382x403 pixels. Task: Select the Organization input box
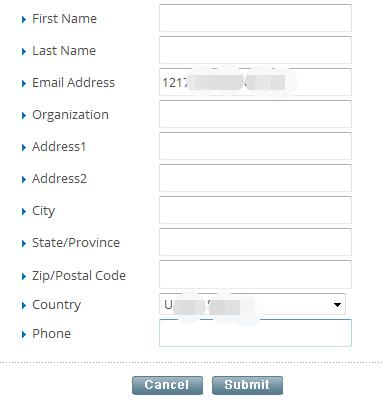click(x=255, y=114)
